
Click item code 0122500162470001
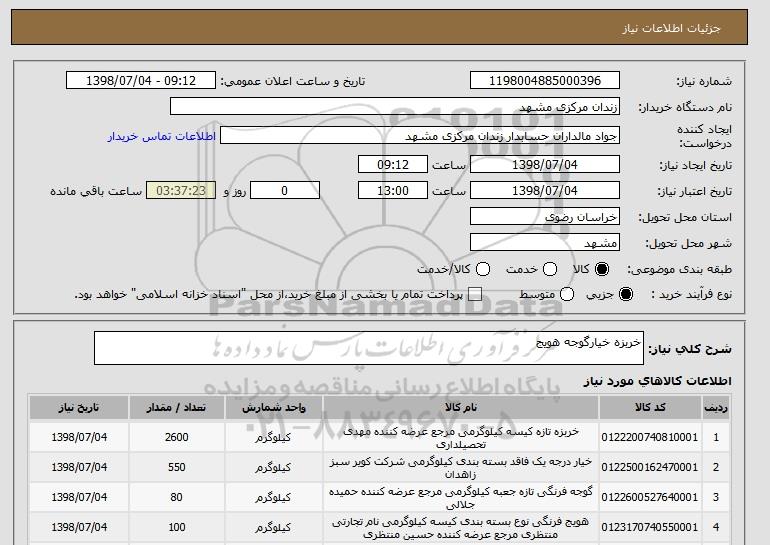pyautogui.click(x=650, y=467)
